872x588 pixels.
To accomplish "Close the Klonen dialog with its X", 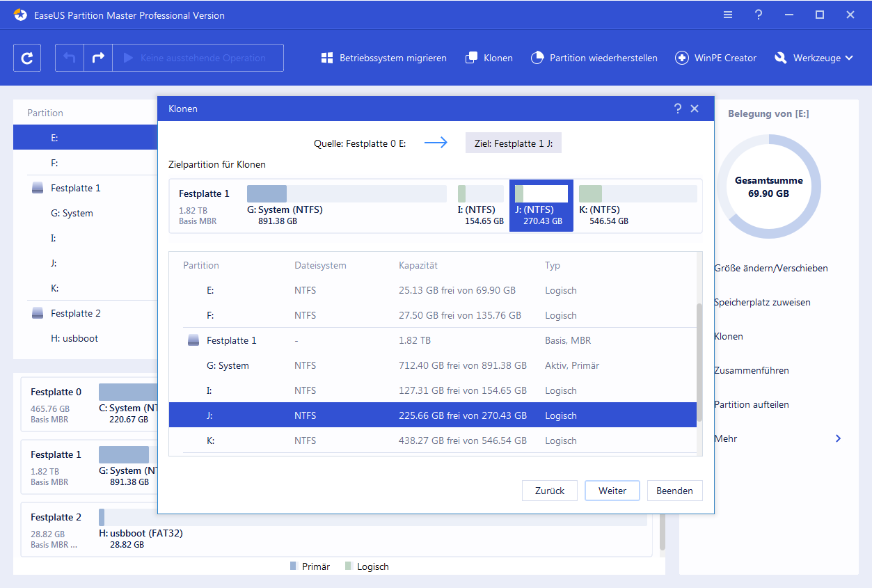I will coord(695,109).
